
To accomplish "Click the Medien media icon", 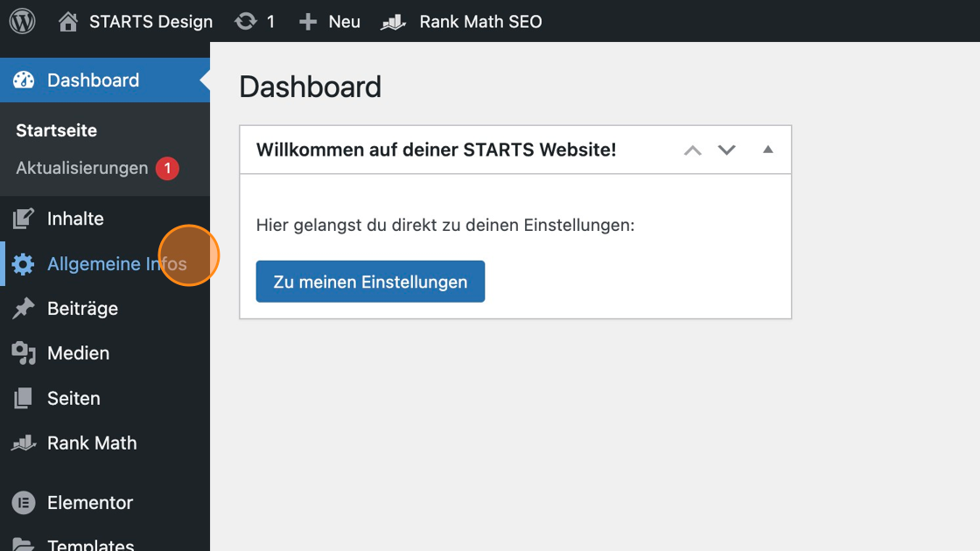I will click(23, 353).
